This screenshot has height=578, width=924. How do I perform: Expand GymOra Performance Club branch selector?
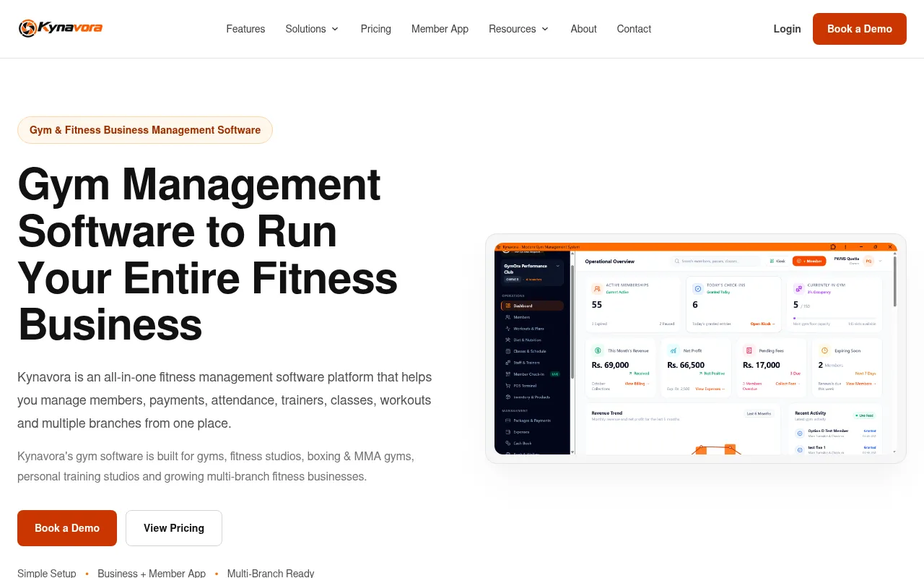click(532, 272)
